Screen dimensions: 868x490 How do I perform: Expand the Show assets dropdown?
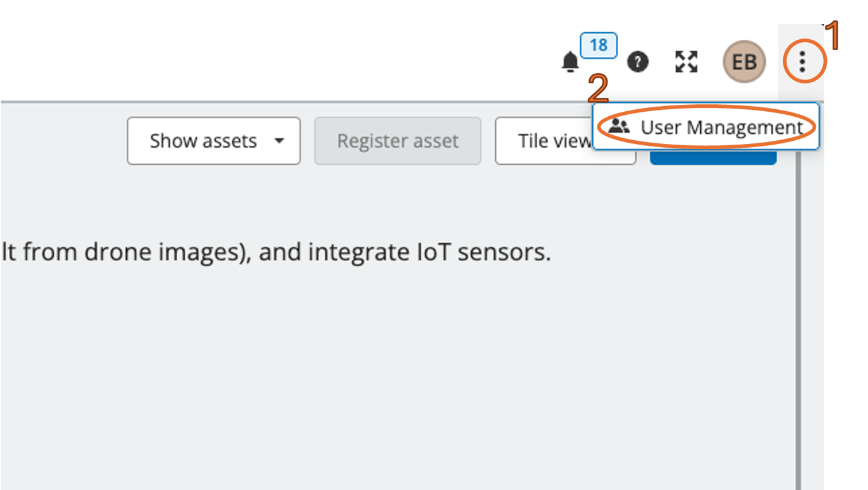coord(213,141)
